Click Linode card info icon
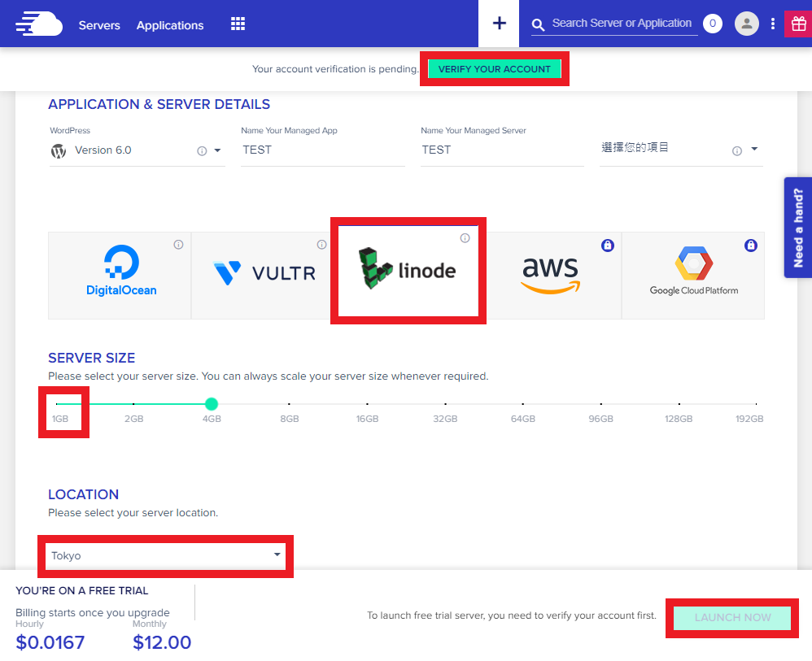Screen dimensions: 812x661 coord(465,238)
